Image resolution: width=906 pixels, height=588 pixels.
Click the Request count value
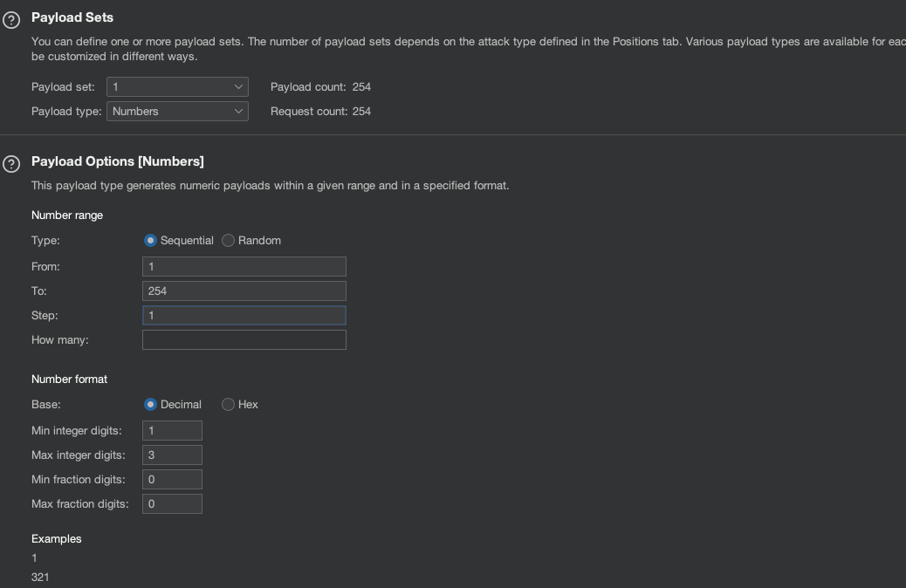[360, 112]
